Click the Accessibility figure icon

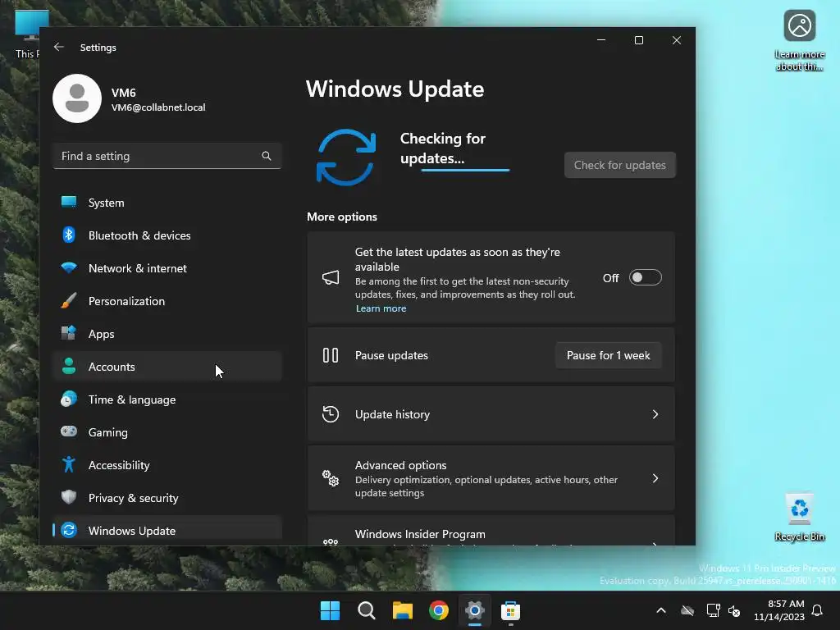coord(69,464)
